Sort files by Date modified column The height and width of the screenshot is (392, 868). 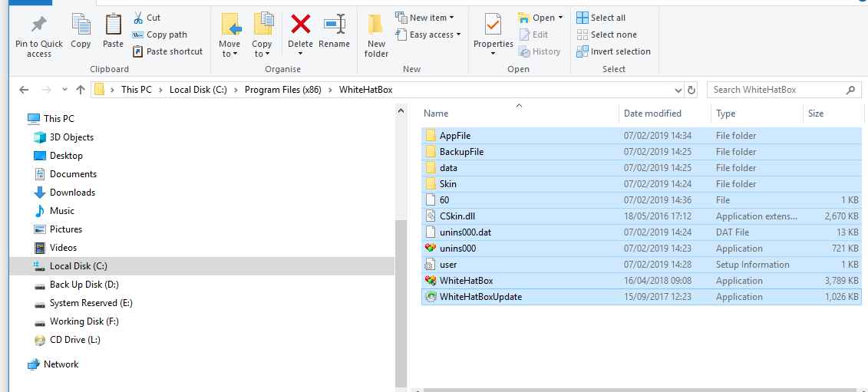click(652, 114)
